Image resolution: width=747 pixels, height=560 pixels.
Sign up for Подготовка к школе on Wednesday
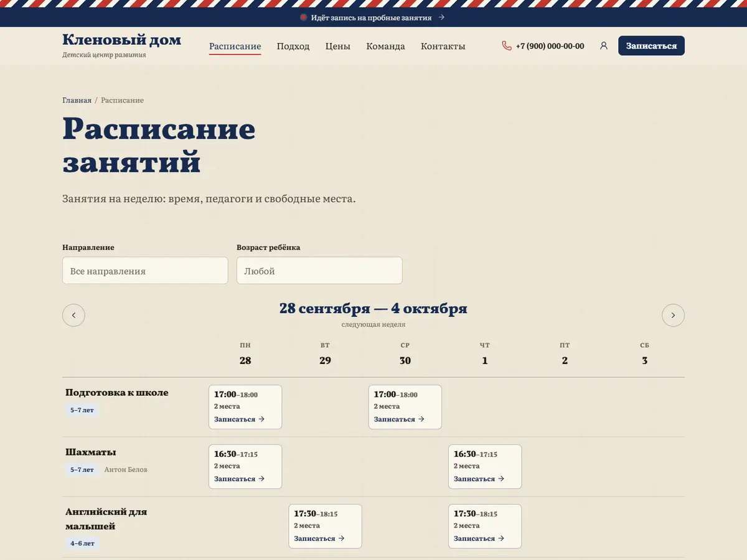[x=400, y=419]
